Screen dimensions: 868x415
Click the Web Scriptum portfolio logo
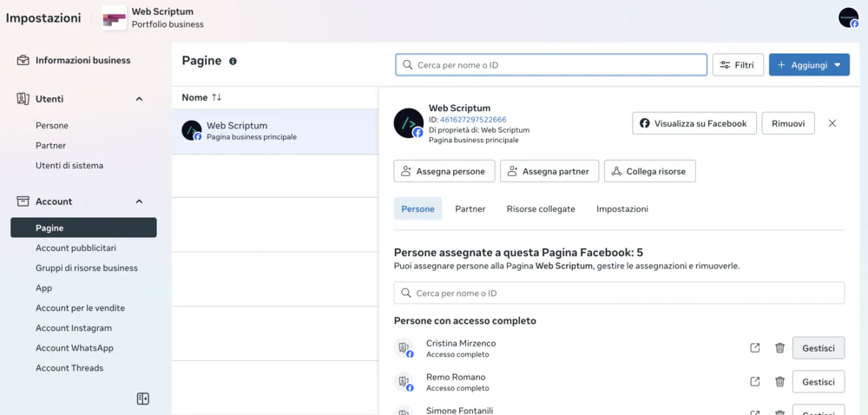[x=114, y=17]
